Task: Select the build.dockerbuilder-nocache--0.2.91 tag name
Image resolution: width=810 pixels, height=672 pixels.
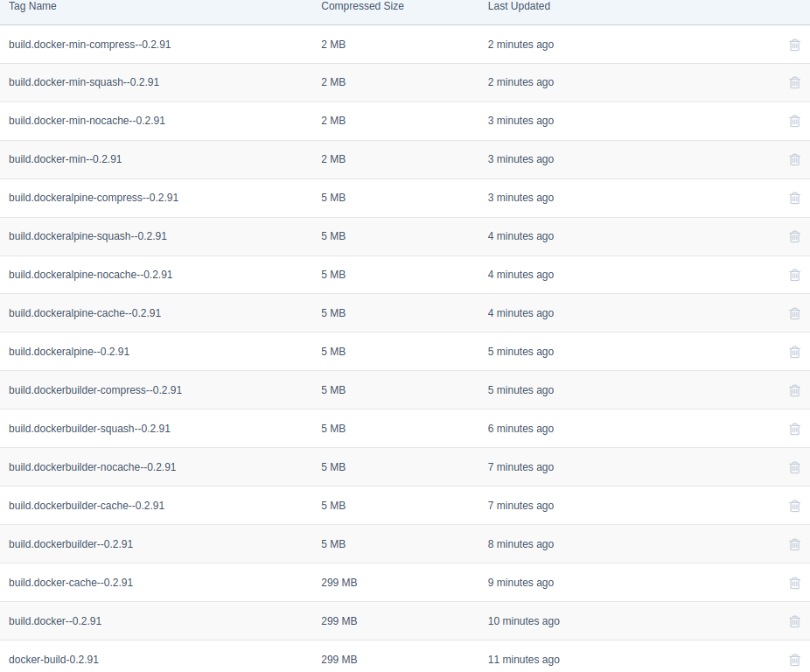Action: click(x=92, y=467)
